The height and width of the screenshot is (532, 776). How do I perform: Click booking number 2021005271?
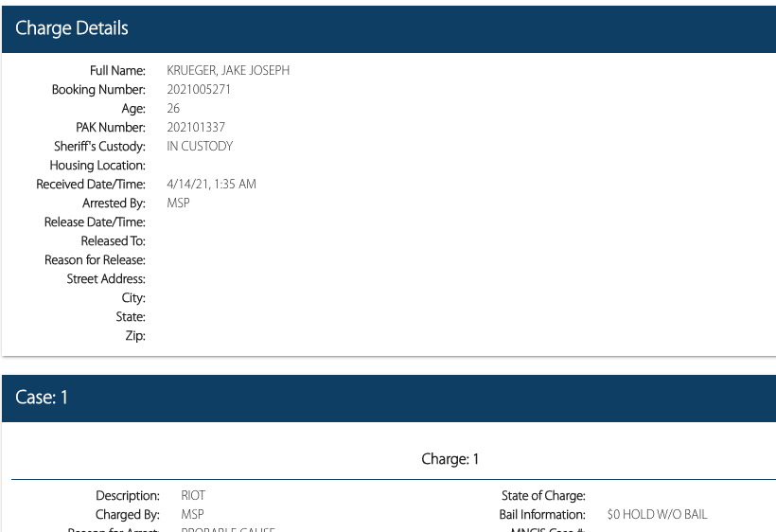tap(199, 90)
